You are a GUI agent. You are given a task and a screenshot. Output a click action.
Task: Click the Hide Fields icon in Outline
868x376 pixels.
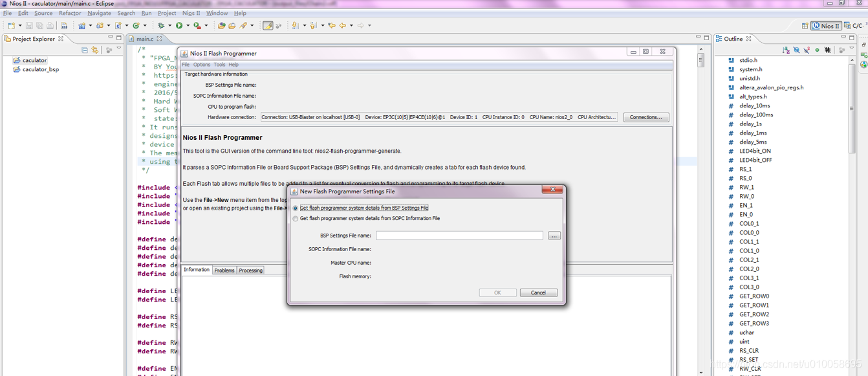797,50
